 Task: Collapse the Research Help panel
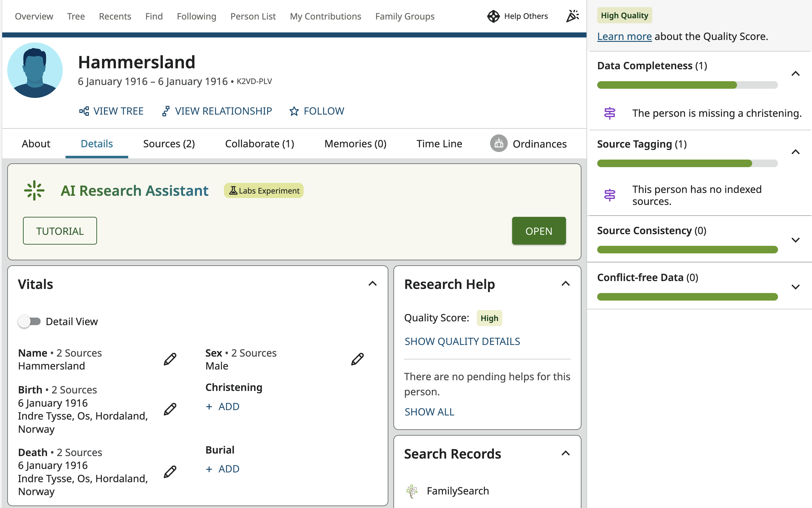[x=566, y=284]
